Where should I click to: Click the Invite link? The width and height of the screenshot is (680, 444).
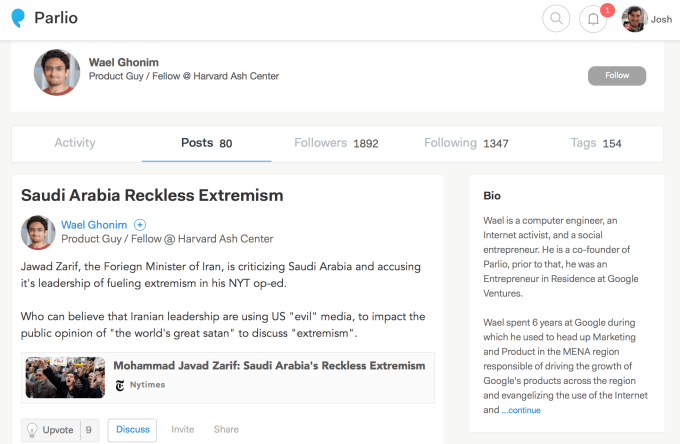click(x=183, y=430)
